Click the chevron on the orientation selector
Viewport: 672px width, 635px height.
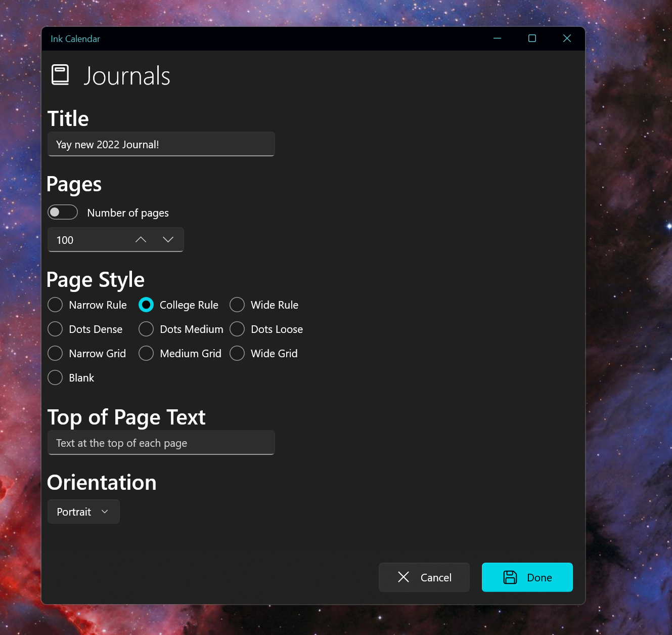click(105, 512)
